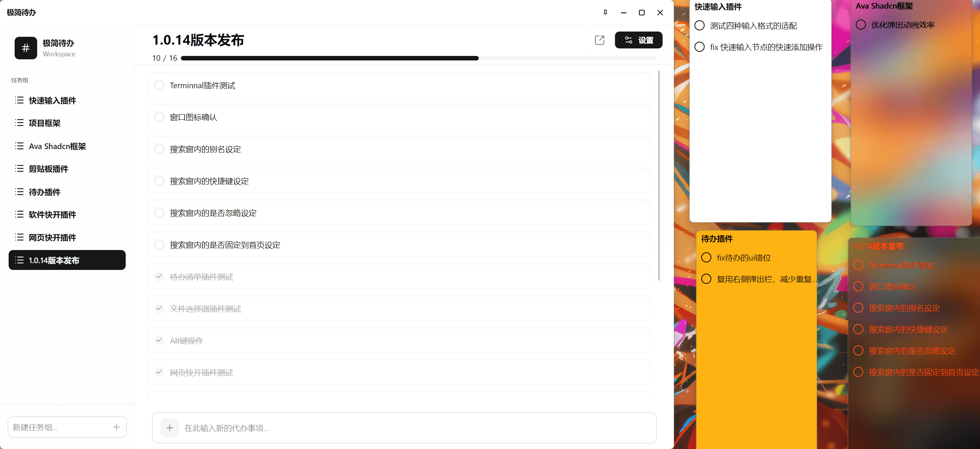Click plus icon beside new task group field
This screenshot has width=980, height=449.
click(116, 427)
